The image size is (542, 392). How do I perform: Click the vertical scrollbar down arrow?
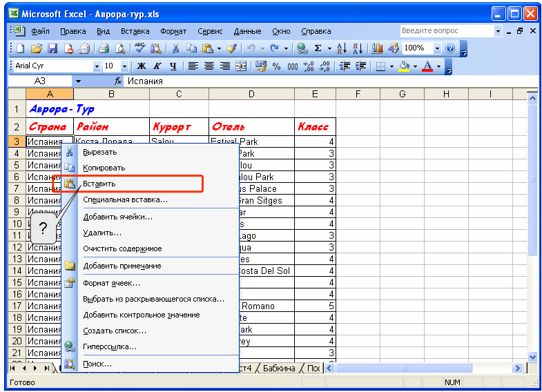pos(532,357)
